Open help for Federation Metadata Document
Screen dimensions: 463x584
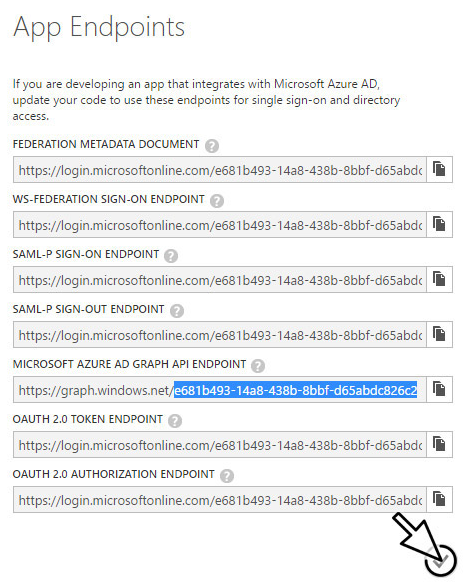[212, 145]
